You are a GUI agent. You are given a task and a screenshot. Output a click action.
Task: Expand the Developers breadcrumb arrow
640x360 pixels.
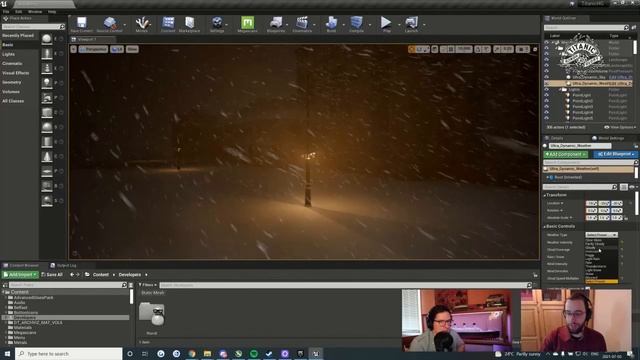tap(146, 275)
